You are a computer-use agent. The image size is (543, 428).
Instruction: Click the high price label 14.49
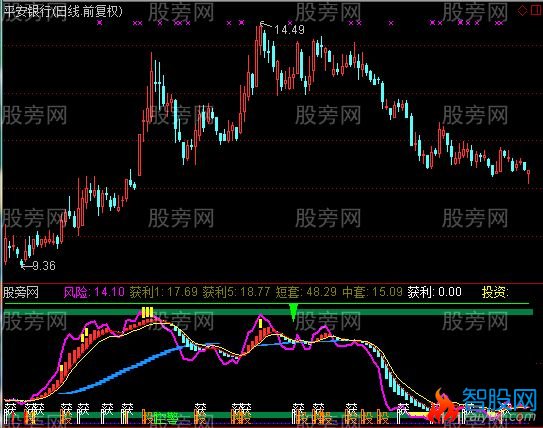(x=290, y=30)
